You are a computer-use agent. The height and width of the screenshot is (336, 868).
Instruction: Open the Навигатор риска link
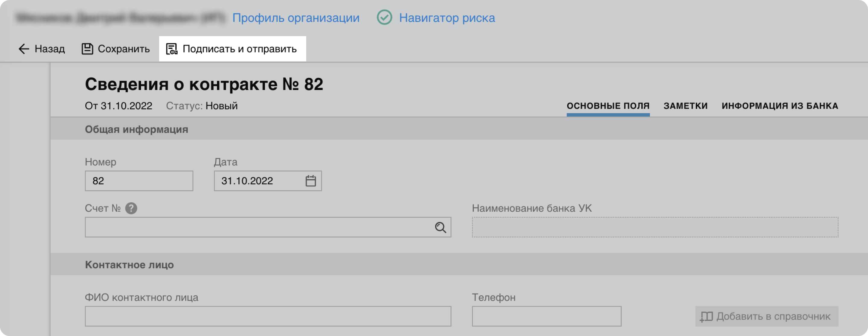[447, 17]
